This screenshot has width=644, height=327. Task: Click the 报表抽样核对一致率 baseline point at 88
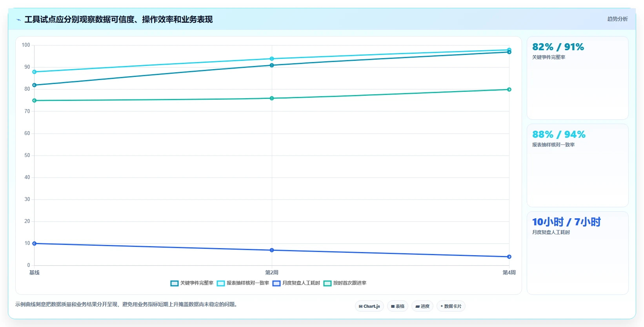pyautogui.click(x=35, y=72)
